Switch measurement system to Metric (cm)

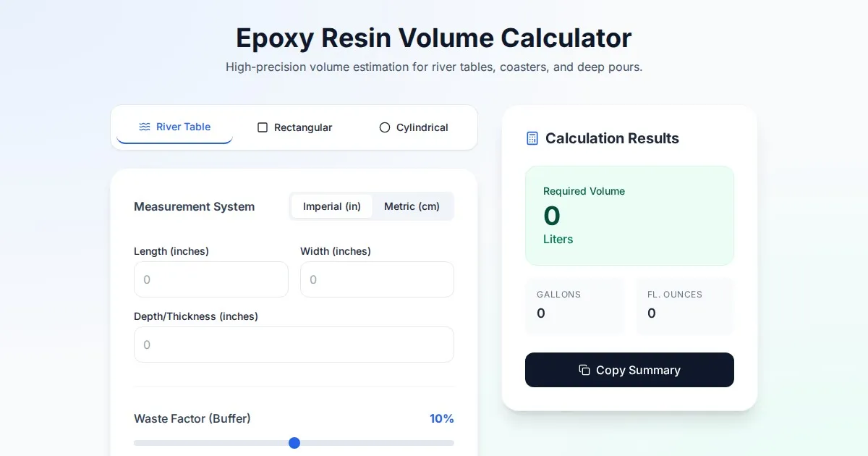[x=412, y=206]
